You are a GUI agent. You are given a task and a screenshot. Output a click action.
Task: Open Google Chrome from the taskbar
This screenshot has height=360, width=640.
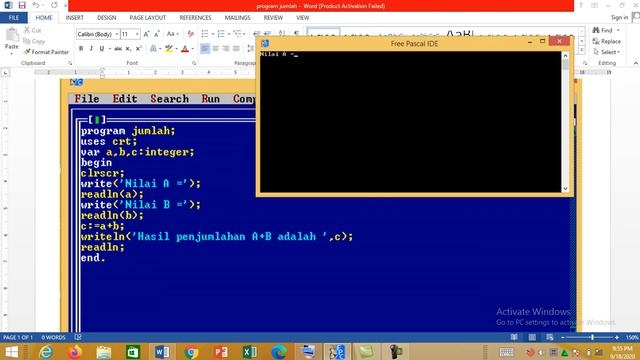191,351
